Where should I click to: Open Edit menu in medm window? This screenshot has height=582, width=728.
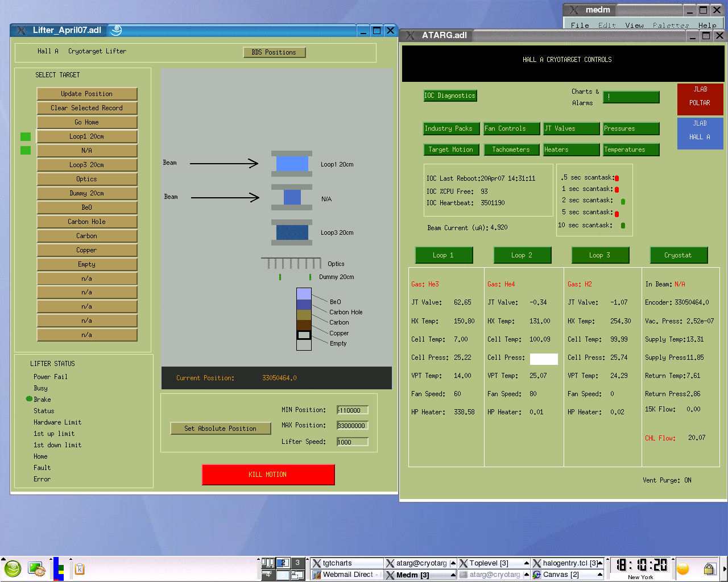pos(607,26)
